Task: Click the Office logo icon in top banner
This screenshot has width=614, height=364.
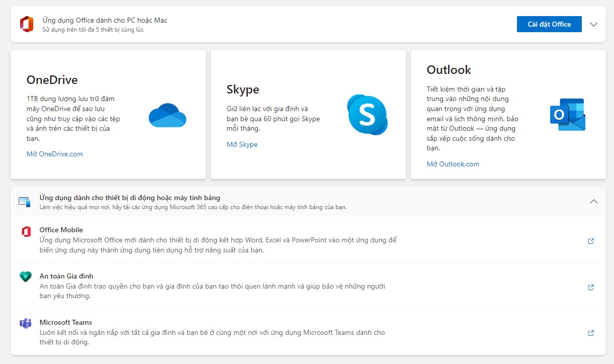Action: tap(26, 24)
